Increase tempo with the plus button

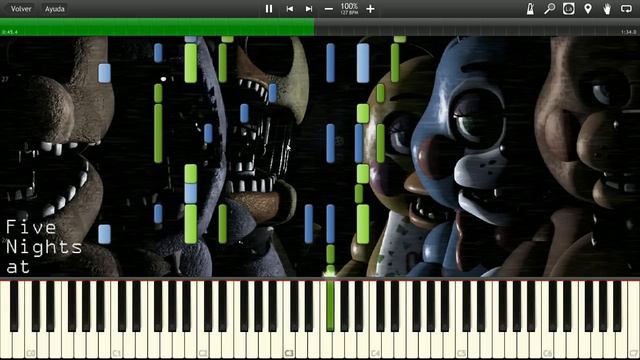[x=370, y=9]
